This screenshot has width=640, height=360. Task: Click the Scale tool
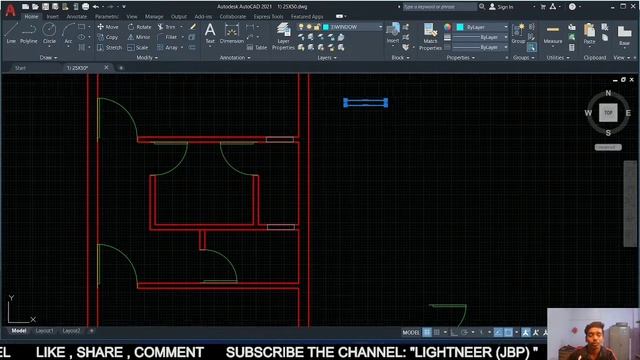point(138,47)
